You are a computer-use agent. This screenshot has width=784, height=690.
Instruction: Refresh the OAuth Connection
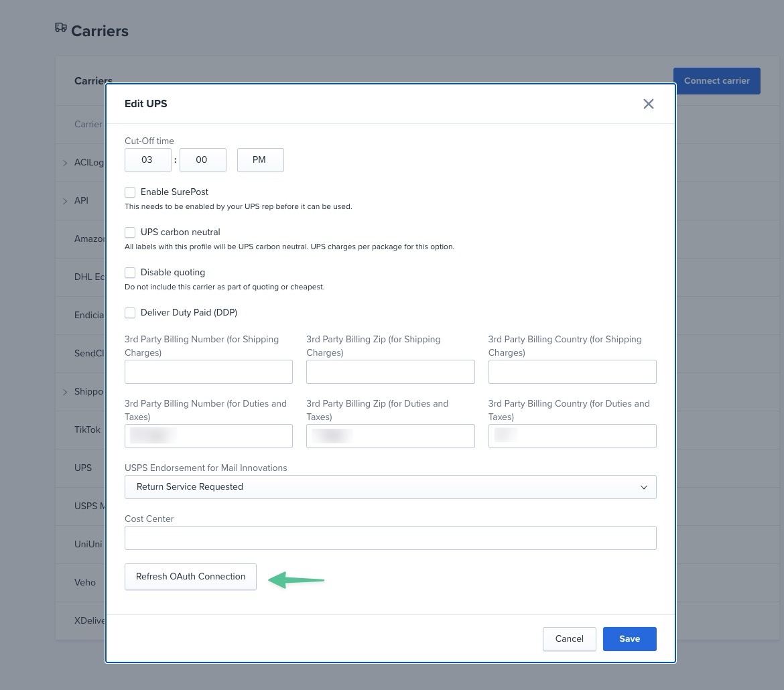point(190,577)
